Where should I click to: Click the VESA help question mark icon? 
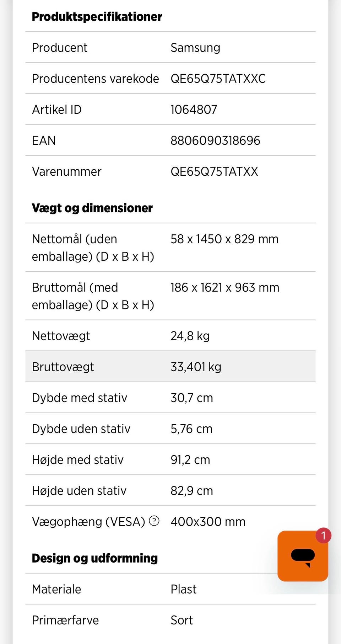[154, 521]
